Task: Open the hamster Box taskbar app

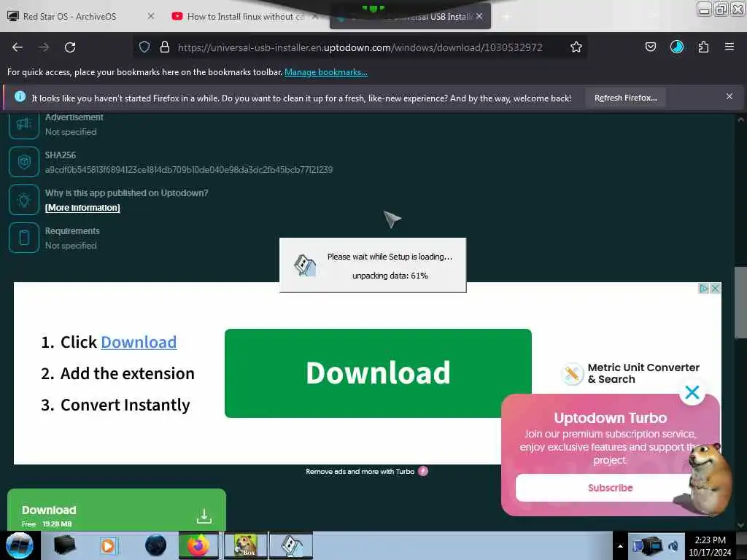Action: click(245, 545)
